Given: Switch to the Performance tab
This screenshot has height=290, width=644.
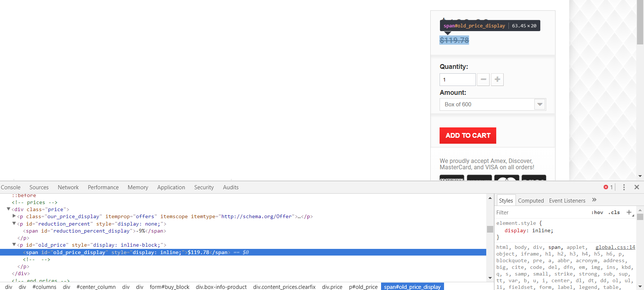Looking at the screenshot, I should 103,187.
